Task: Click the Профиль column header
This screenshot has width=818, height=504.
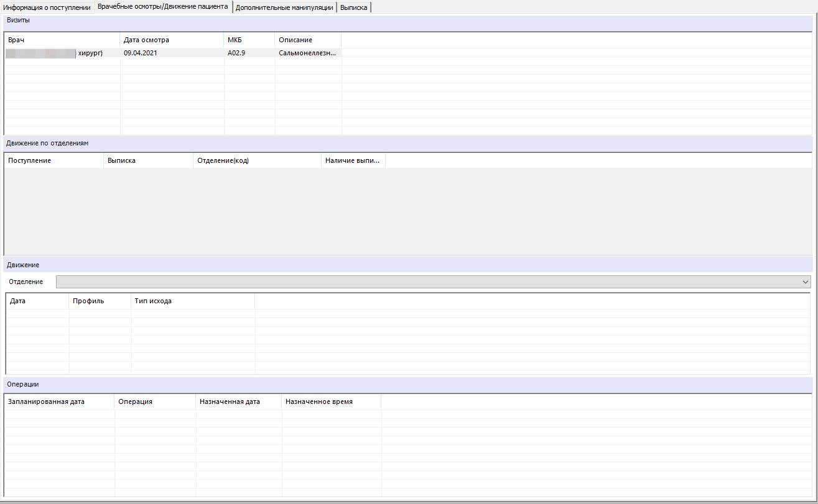Action: [x=100, y=301]
